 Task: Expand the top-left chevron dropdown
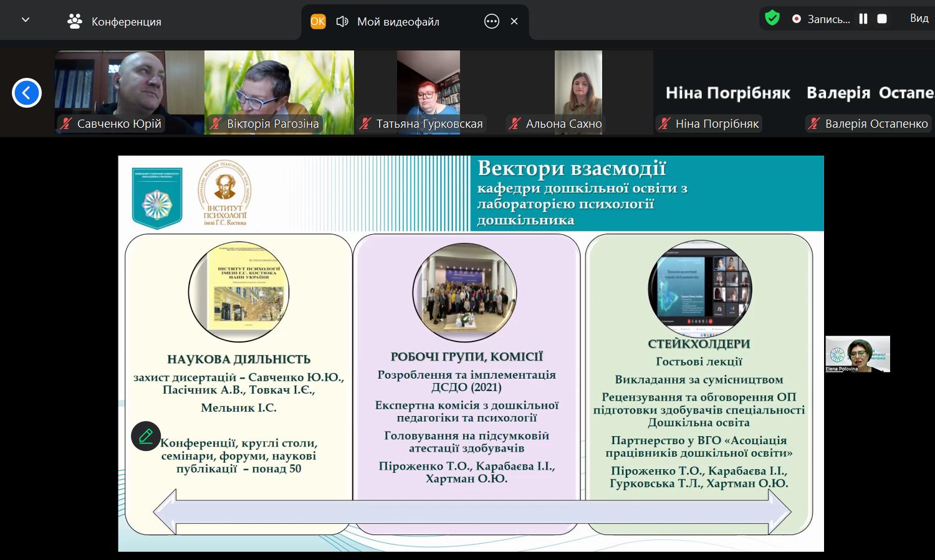pyautogui.click(x=26, y=20)
